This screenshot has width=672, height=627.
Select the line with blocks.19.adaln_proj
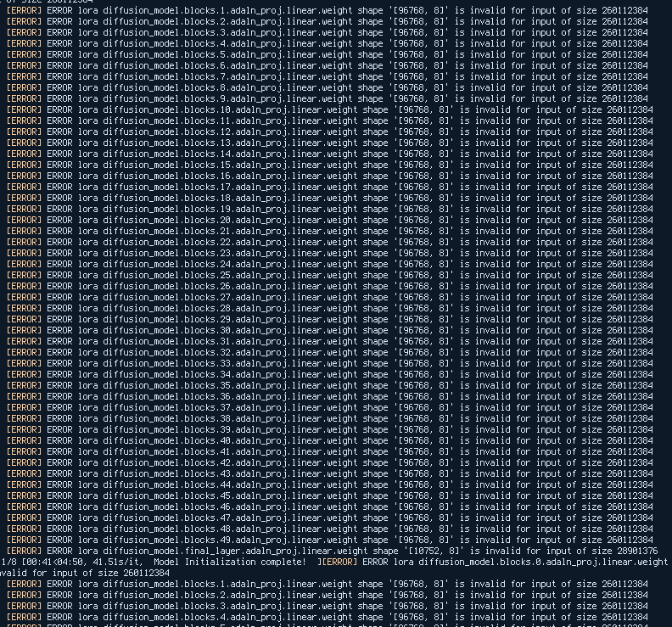[329, 210]
